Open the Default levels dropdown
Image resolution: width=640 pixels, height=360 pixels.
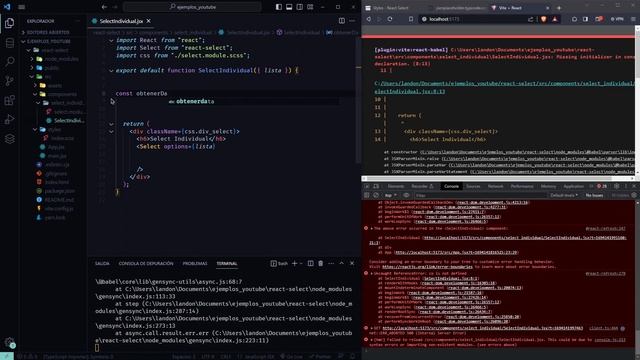coord(564,196)
